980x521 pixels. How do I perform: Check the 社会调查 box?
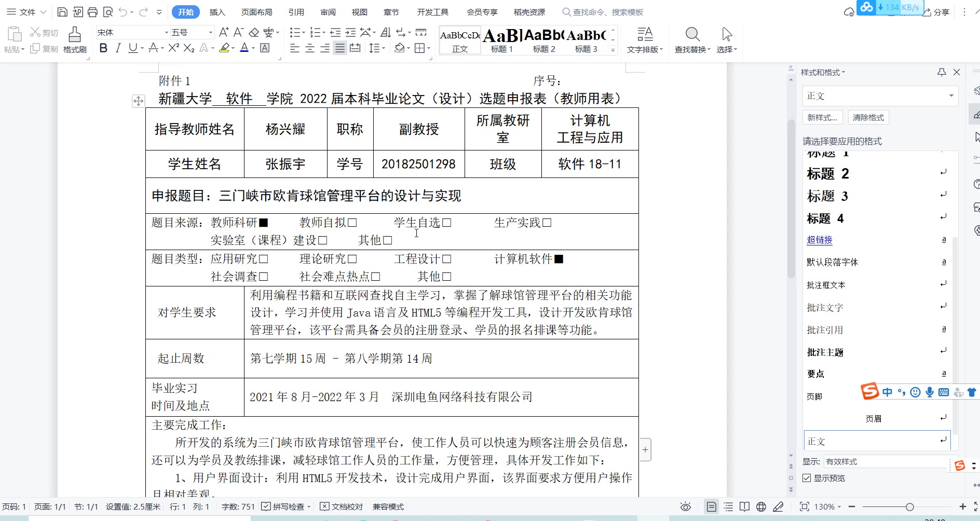263,277
